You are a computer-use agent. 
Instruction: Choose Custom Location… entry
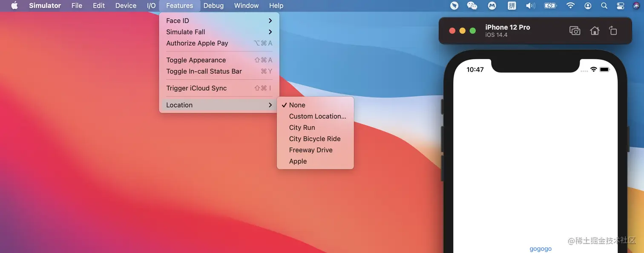[x=315, y=116]
